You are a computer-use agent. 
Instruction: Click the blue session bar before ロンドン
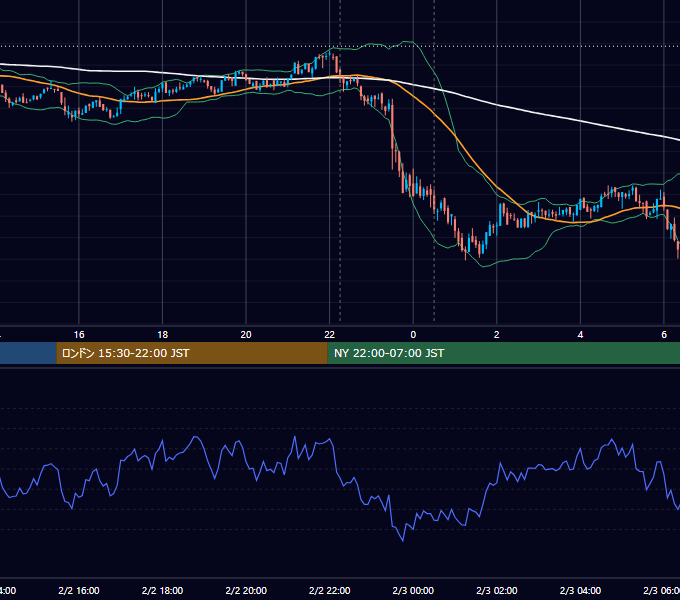point(28,353)
